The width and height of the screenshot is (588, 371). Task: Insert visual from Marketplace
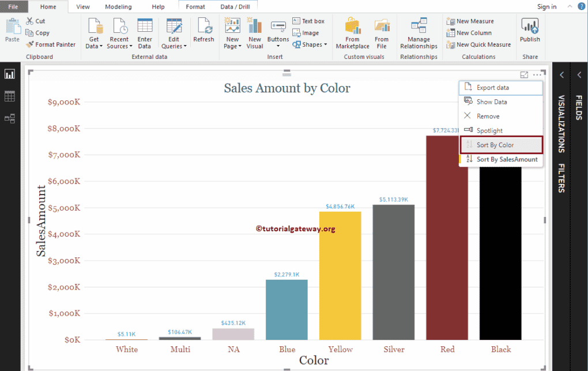[352, 33]
